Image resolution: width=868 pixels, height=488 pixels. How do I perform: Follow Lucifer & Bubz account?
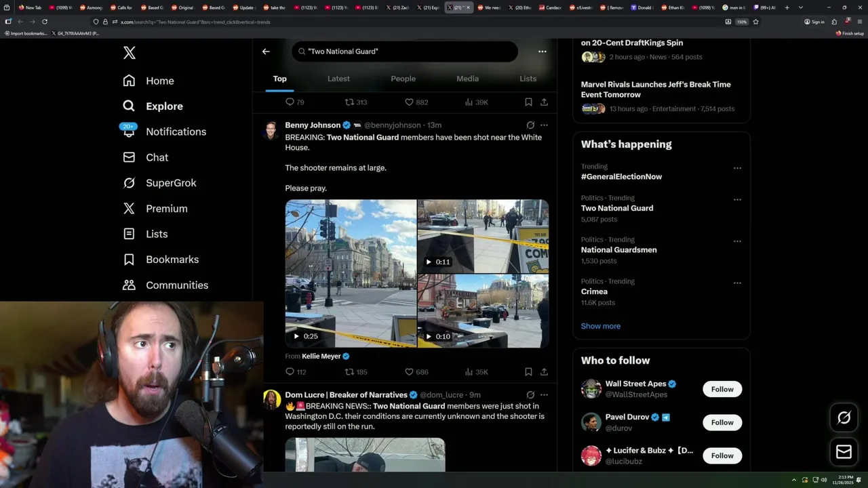pos(722,455)
